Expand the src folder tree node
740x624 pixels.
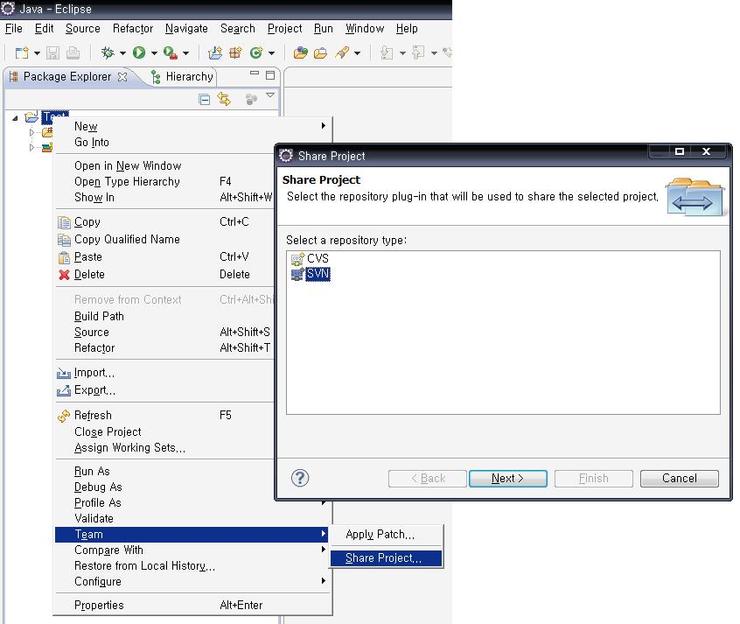coord(32,133)
